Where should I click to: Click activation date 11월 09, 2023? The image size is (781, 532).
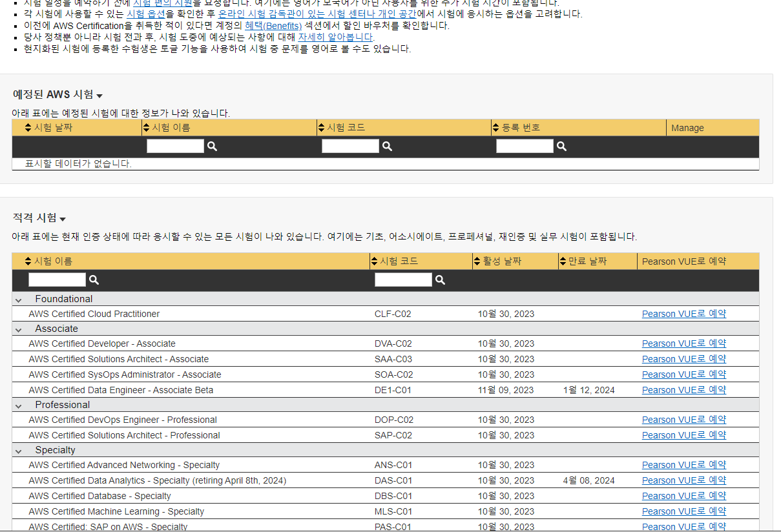point(506,390)
